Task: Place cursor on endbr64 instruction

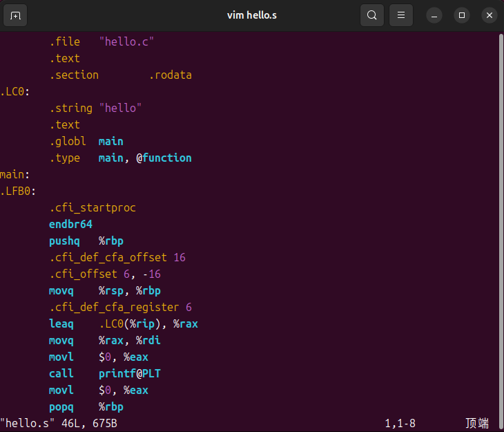Action: coord(70,224)
